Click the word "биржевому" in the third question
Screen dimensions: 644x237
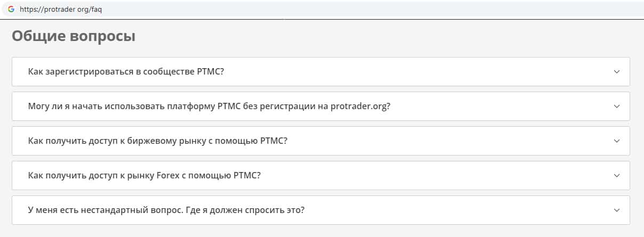(x=144, y=141)
